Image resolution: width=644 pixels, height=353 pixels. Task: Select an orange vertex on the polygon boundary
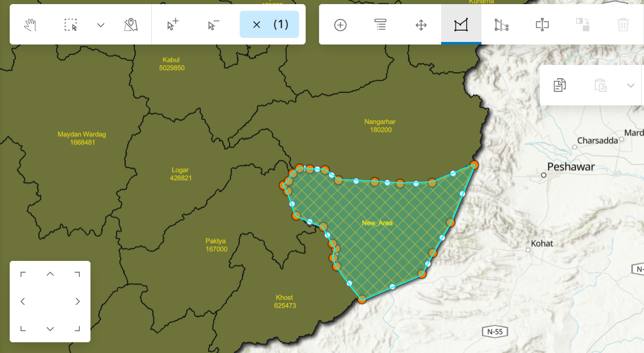(474, 165)
